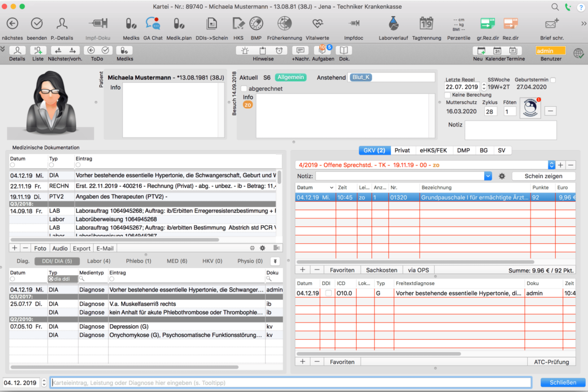Switch to the Privat tab
The height and width of the screenshot is (392, 588).
tap(402, 150)
